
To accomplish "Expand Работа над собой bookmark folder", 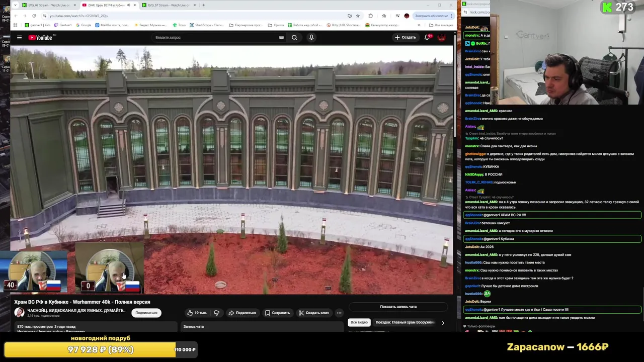I will click(305, 25).
